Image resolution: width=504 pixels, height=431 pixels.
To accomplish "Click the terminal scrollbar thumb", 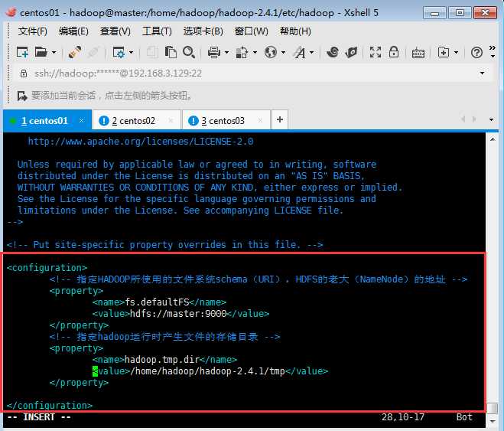I will pos(493,408).
